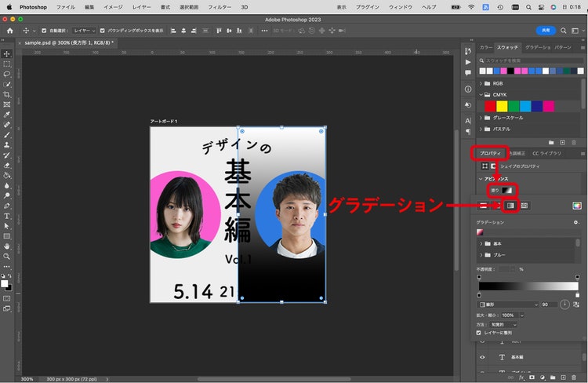Expand the パステル swatch folder
The image size is (588, 383).
(481, 129)
